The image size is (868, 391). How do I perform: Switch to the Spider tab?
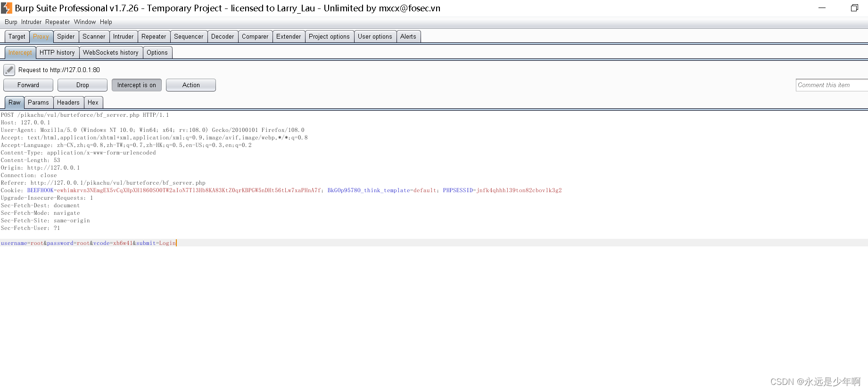click(x=66, y=37)
